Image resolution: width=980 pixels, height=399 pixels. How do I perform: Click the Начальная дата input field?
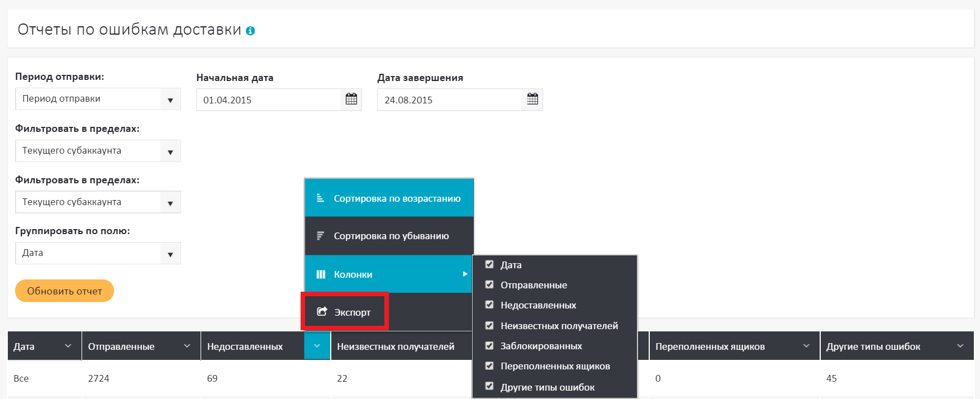268,100
